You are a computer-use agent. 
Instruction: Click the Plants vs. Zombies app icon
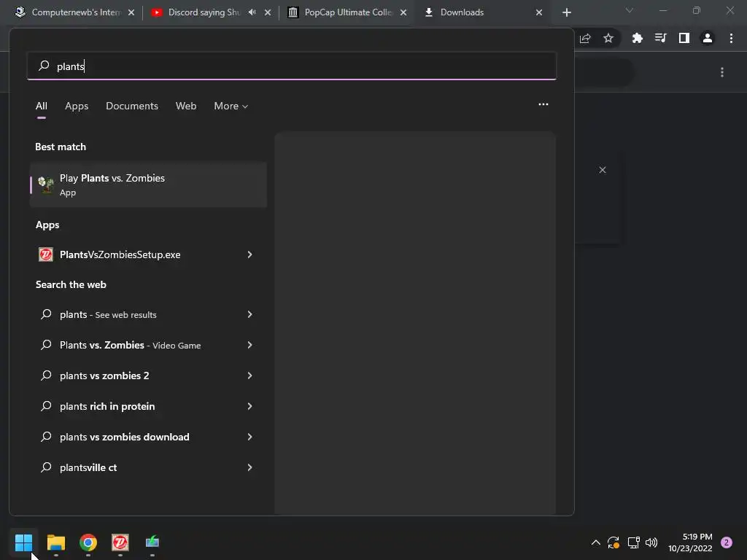point(46,184)
